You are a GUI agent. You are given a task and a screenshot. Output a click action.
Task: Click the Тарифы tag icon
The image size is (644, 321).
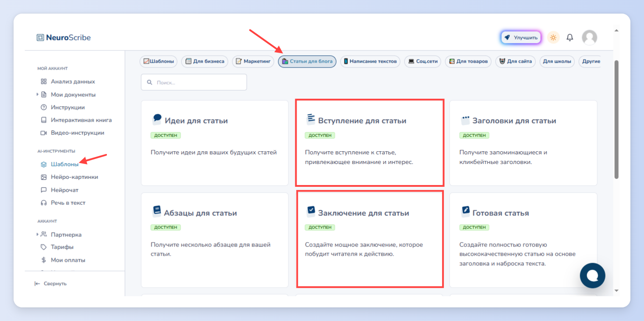44,247
